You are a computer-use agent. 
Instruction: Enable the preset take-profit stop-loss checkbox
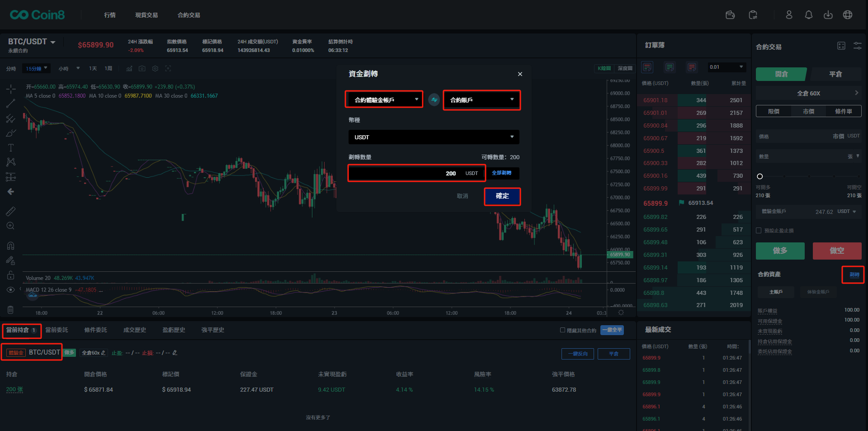pyautogui.click(x=759, y=231)
